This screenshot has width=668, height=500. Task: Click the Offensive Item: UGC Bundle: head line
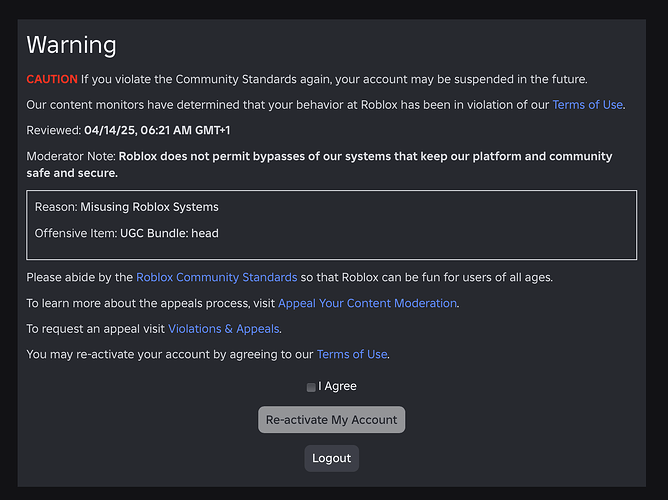[x=126, y=233]
